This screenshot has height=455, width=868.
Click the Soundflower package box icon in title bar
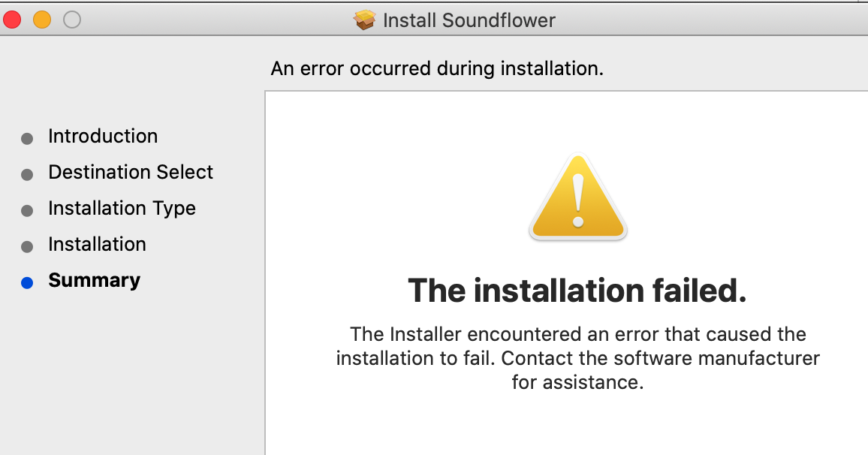[365, 20]
